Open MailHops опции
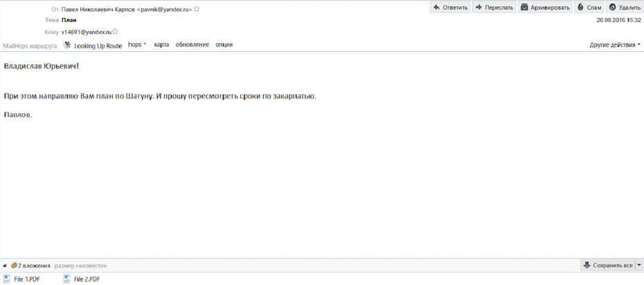This screenshot has height=285, width=644. click(x=224, y=45)
